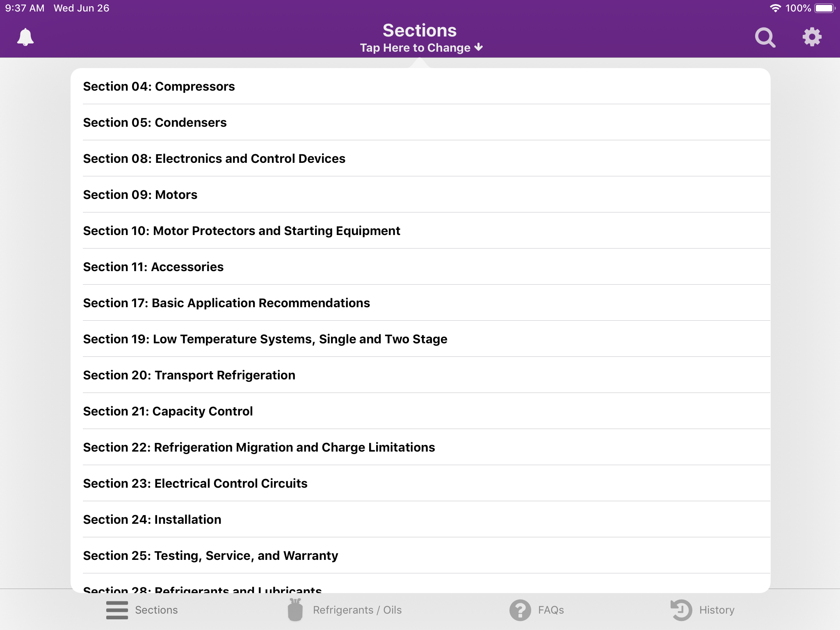The width and height of the screenshot is (840, 630).
Task: Open the Refrigerants / Oils canister icon
Action: (295, 610)
